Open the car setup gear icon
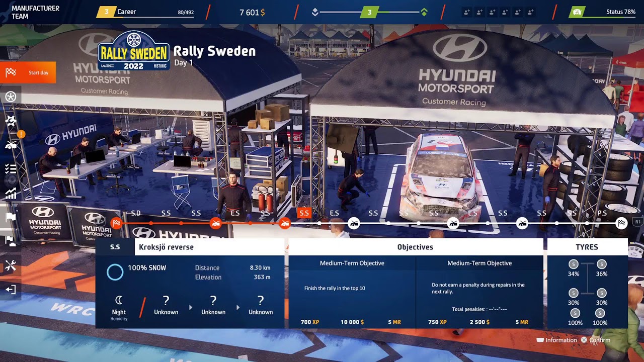Screen dimensions: 644x362 [x=11, y=121]
